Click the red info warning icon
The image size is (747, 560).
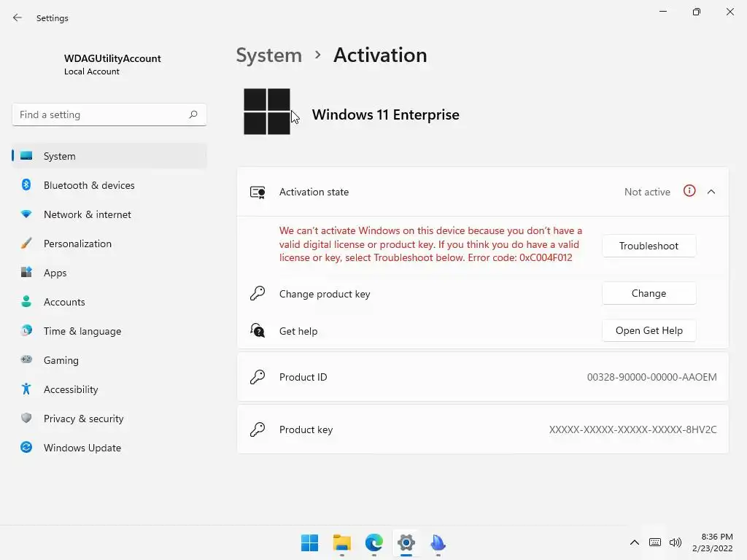(689, 191)
